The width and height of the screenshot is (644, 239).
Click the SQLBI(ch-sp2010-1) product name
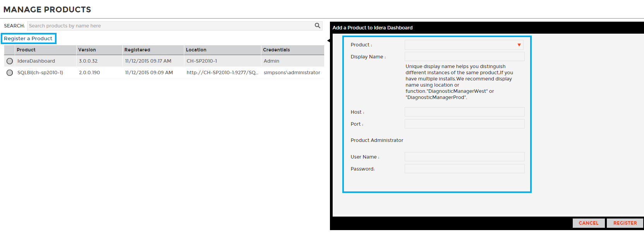point(40,73)
